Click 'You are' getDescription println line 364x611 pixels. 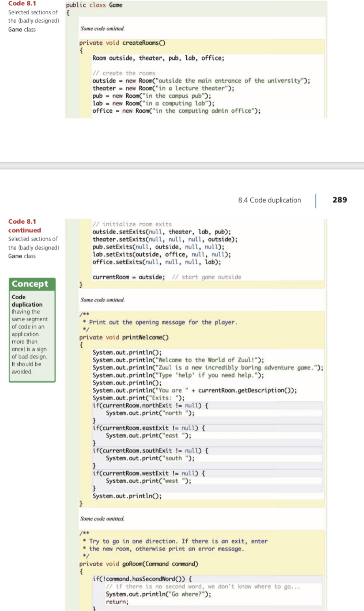tap(195, 390)
